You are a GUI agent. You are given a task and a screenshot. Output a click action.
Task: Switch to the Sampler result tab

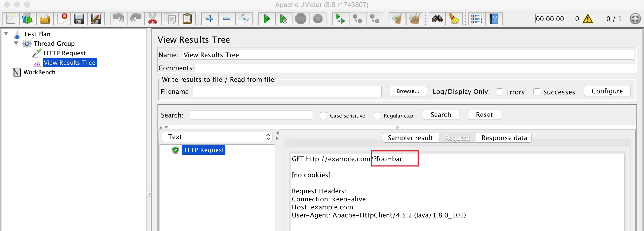coord(411,138)
